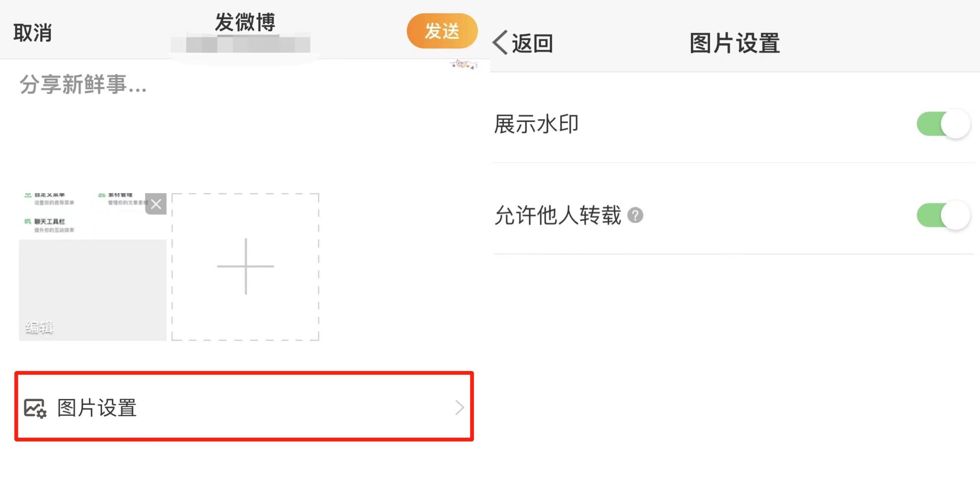Viewport: 980px width, 490px height.
Task: Click the back arrow chevron
Action: (x=500, y=42)
